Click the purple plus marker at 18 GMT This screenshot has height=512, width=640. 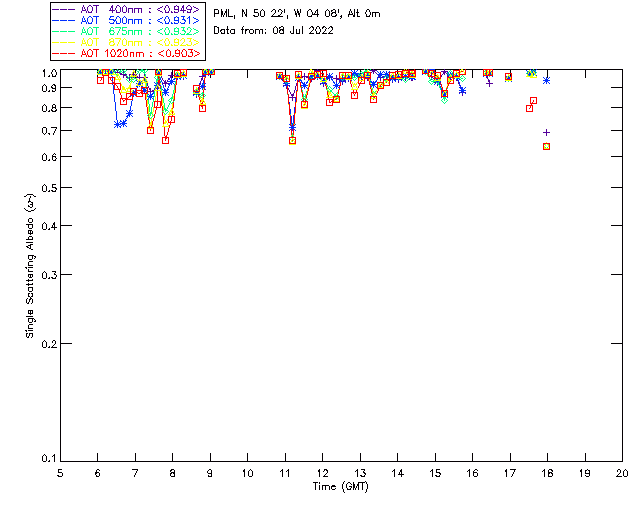[x=546, y=132]
